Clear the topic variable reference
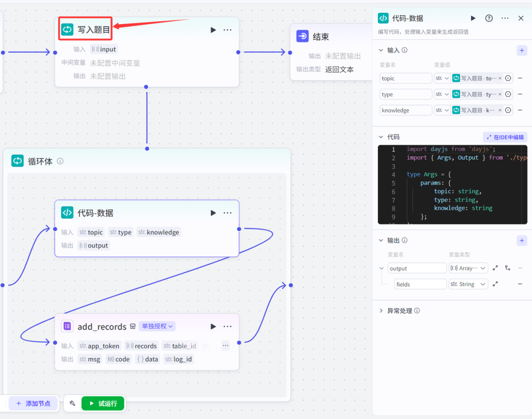Screen dimensions: 532x419 pos(500,78)
